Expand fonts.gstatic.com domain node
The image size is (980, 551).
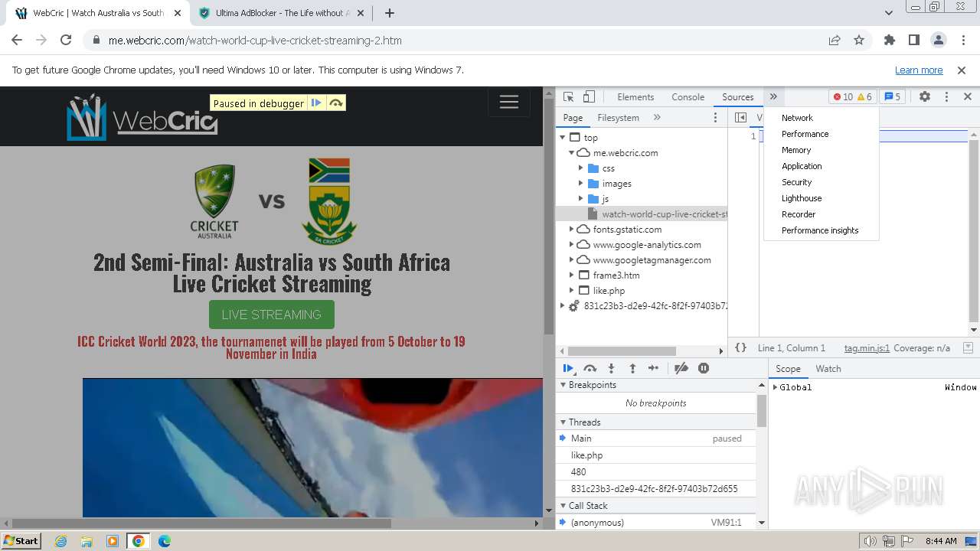(571, 230)
